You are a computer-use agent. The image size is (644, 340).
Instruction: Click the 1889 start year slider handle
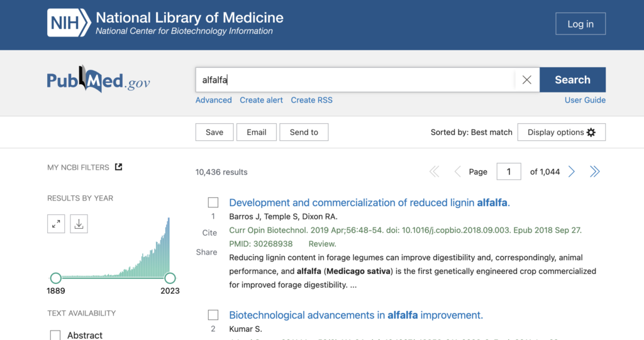tap(56, 278)
